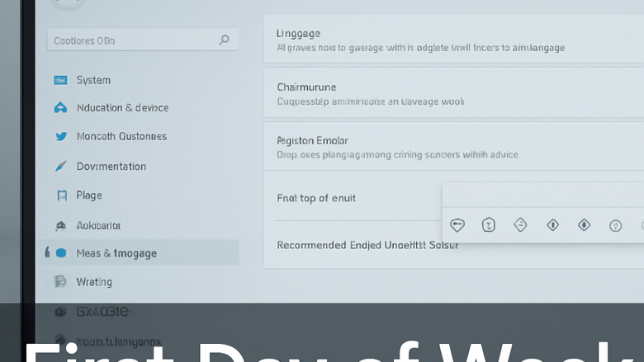Select the highlighted Meas & tmogage item

[x=139, y=252]
